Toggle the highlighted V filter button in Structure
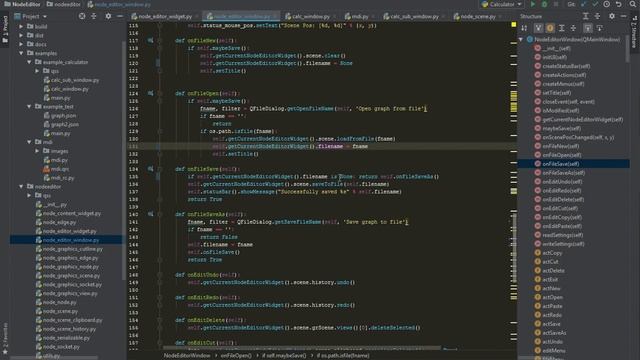Screen dimensions: 640x360 [538, 28]
